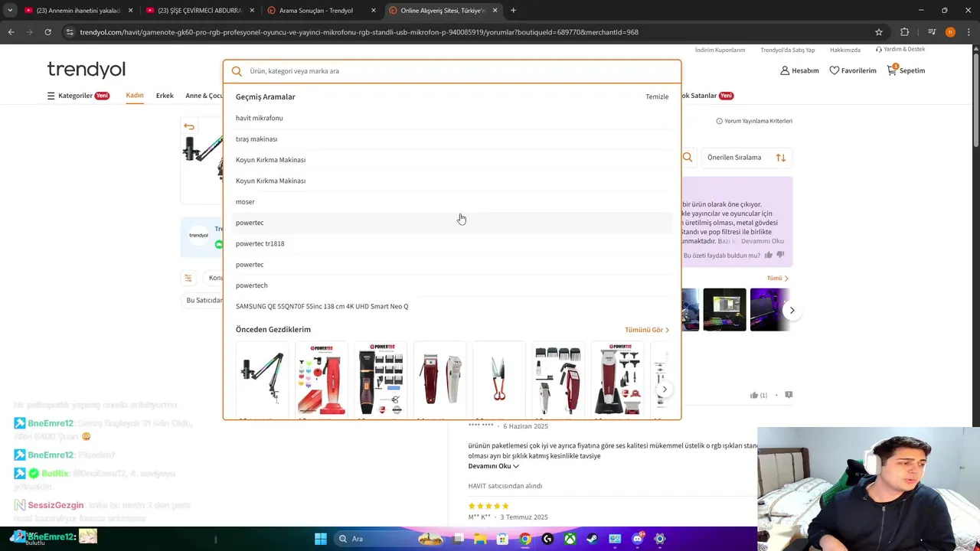
Task: Open Logitech G Hub from the taskbar
Action: coord(547,539)
